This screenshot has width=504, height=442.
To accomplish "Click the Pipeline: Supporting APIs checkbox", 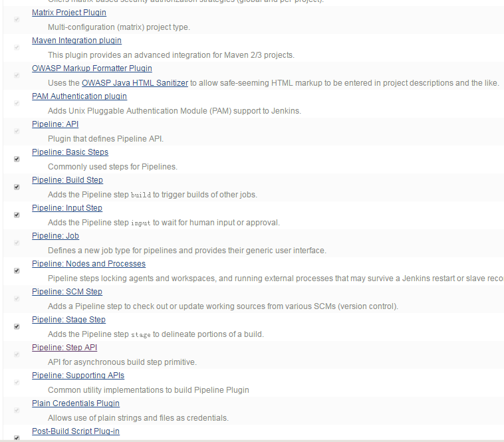I will (x=17, y=383).
